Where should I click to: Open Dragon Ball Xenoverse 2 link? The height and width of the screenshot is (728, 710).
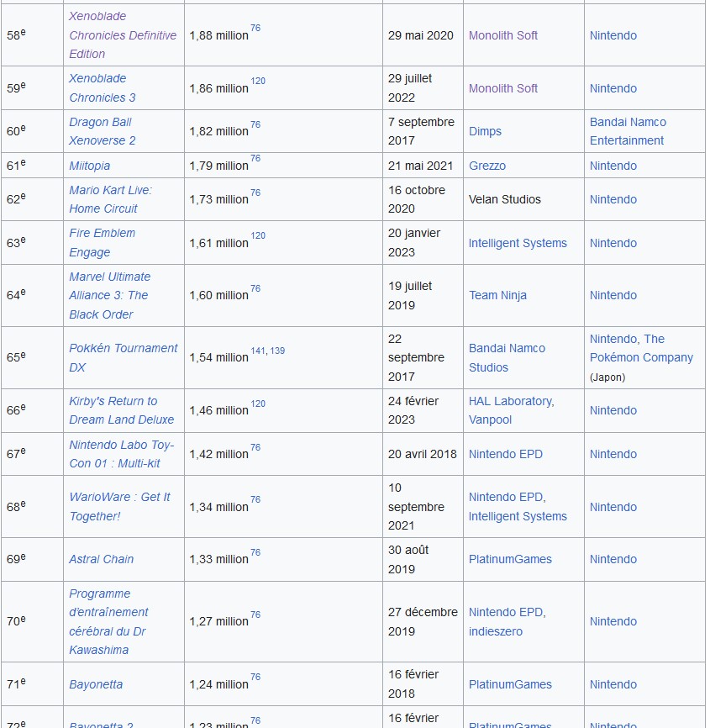coord(103,131)
